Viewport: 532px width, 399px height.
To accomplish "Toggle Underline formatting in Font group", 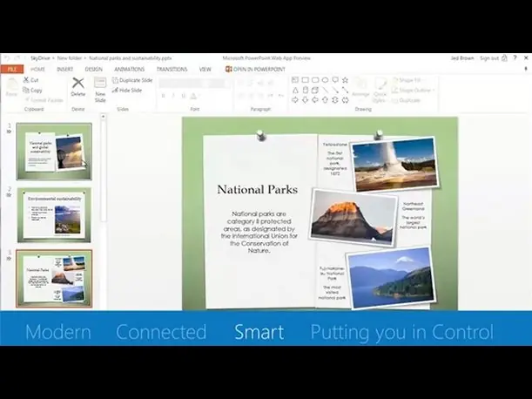I will pos(183,96).
